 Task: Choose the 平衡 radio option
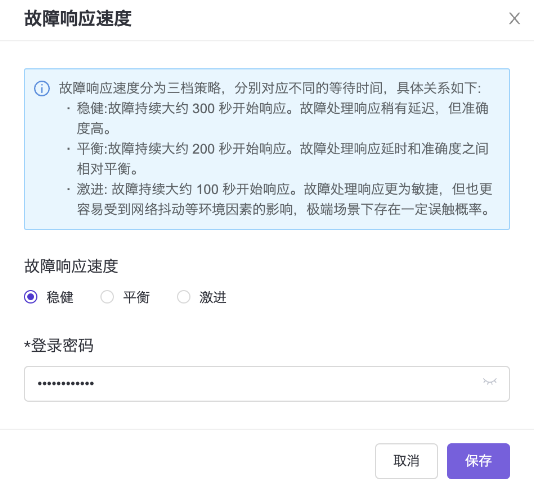click(107, 297)
